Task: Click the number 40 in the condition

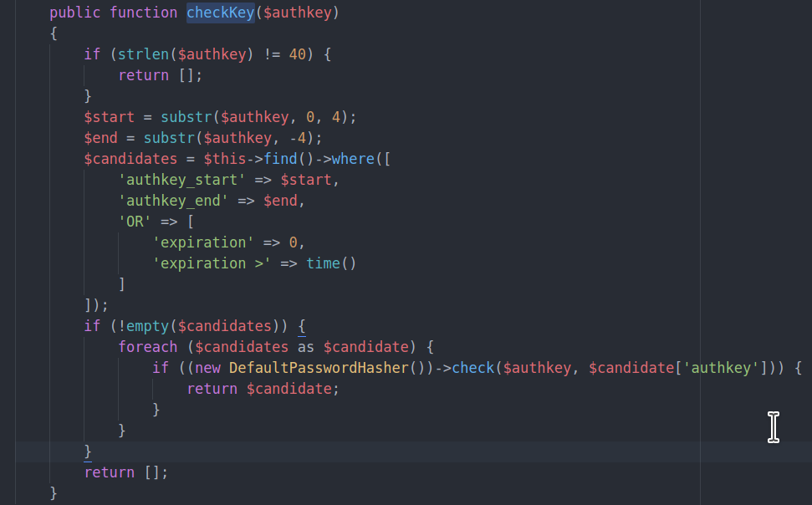Action: 297,54
